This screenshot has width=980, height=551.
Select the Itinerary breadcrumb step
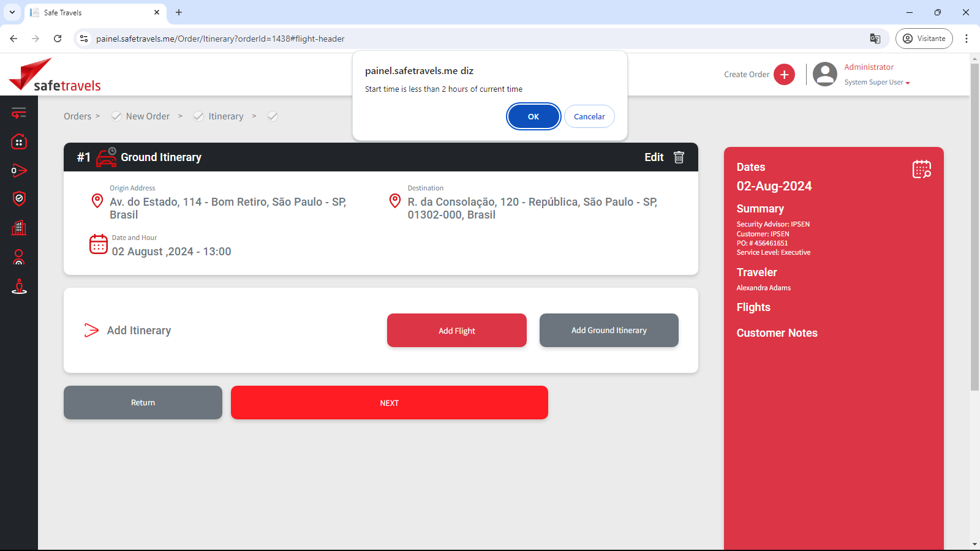point(225,116)
